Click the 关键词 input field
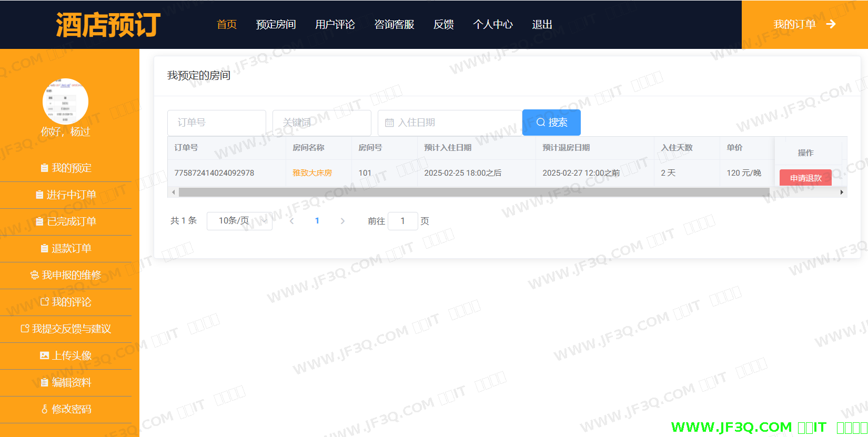868x437 pixels. coord(322,123)
